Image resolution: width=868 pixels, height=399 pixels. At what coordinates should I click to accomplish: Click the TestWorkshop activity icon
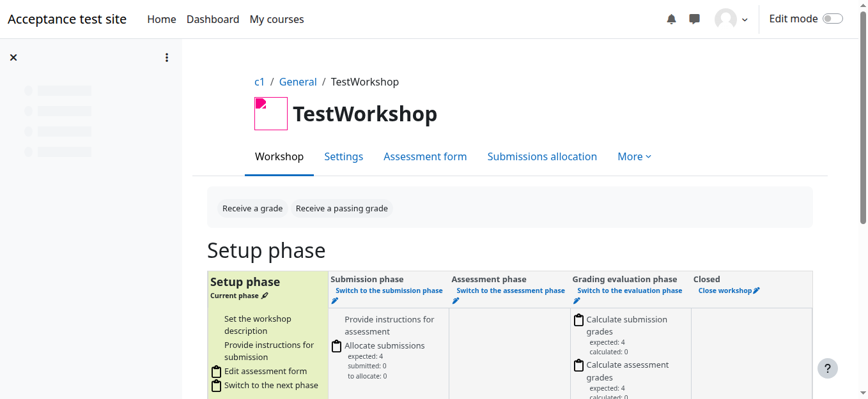click(271, 114)
